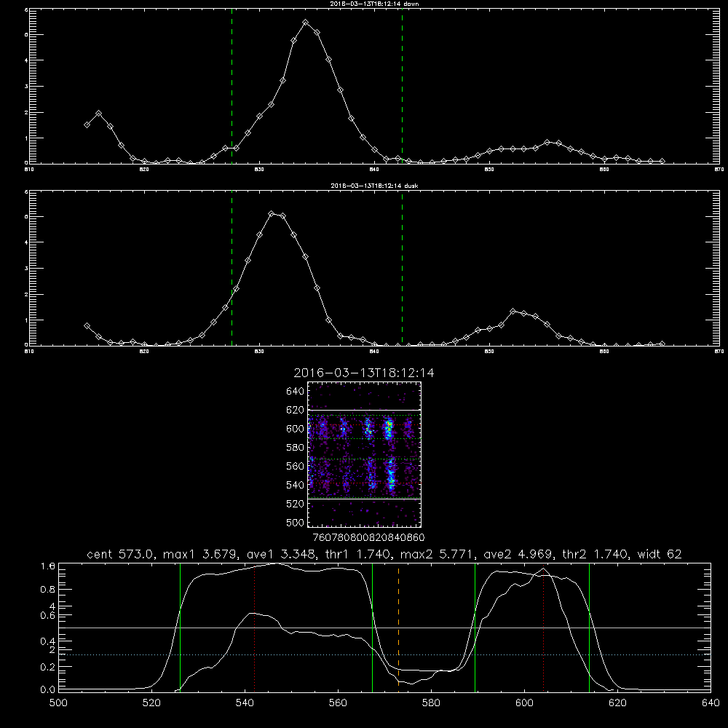This screenshot has height=728, width=728.
Task: Select the spectral heatmap image thumbnail
Action: pyautogui.click(x=365, y=454)
